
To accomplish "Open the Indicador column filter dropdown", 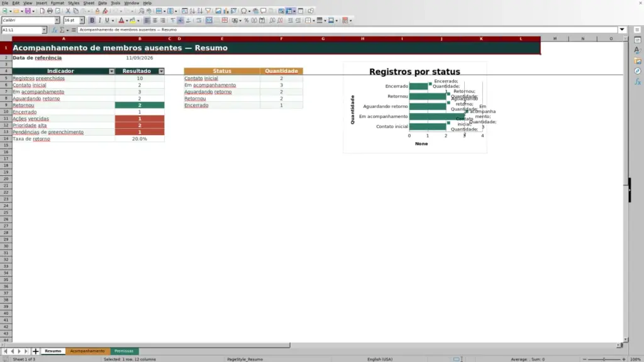I will 112,71.
